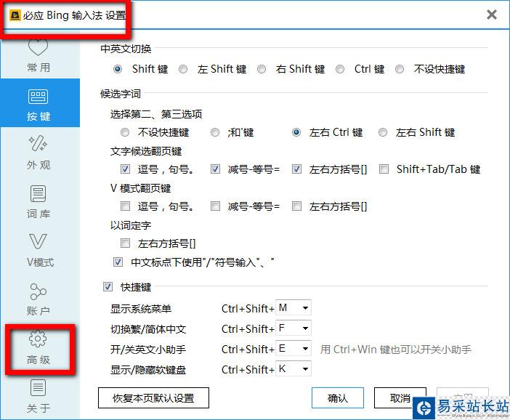Open the 关于 about icon
Image resolution: width=510 pixels, height=420 pixels.
[38, 387]
